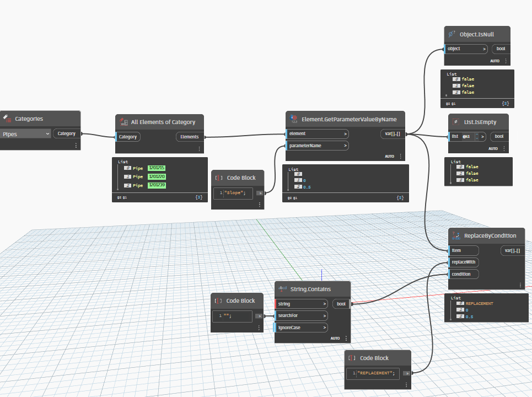Open empty-string Code Block options dots

click(259, 328)
